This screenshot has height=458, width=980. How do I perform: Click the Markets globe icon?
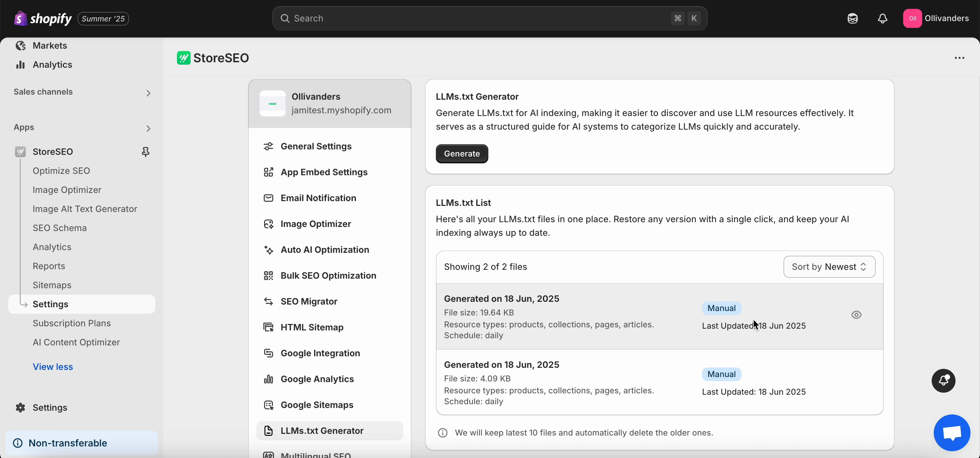tap(20, 46)
